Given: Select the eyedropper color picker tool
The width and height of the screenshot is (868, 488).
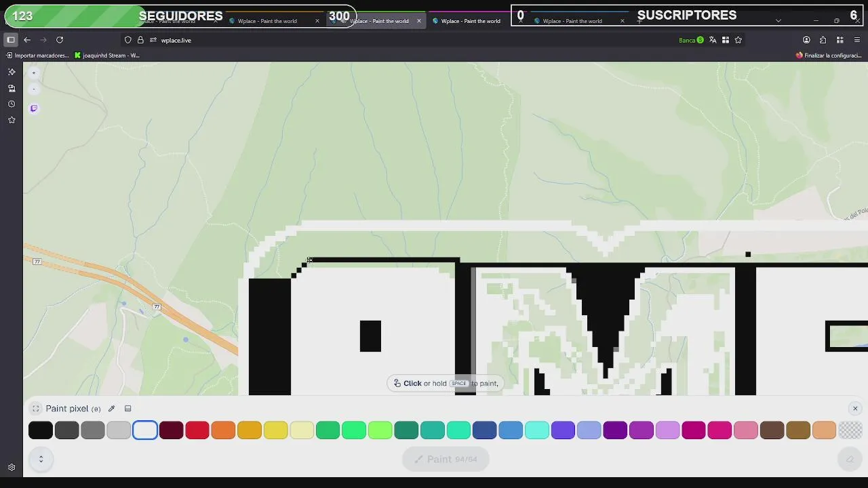Looking at the screenshot, I should pos(112,409).
